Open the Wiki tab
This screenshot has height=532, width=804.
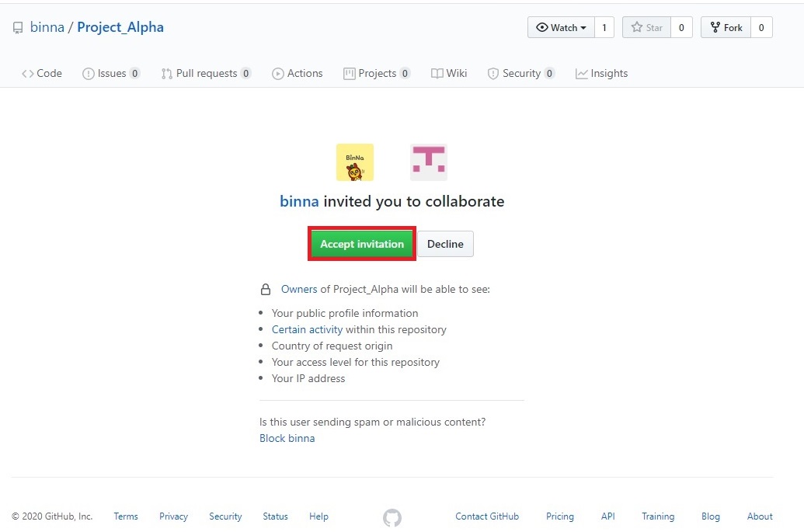(449, 73)
